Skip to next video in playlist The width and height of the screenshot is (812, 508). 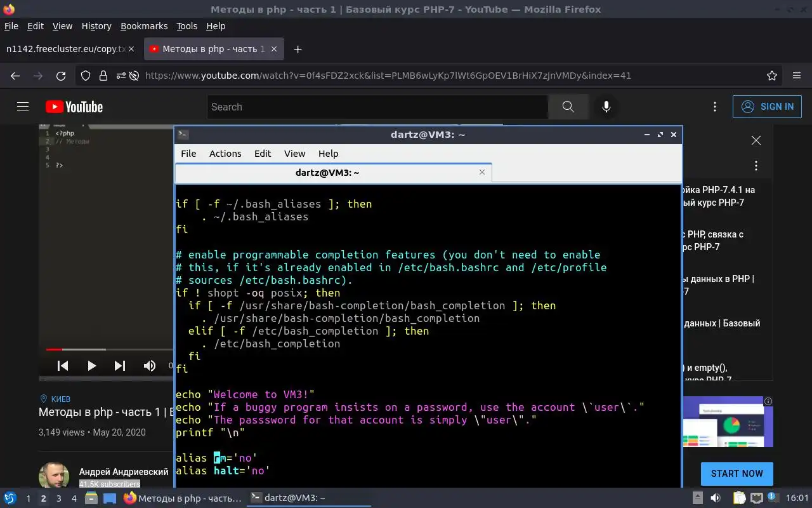tap(120, 365)
